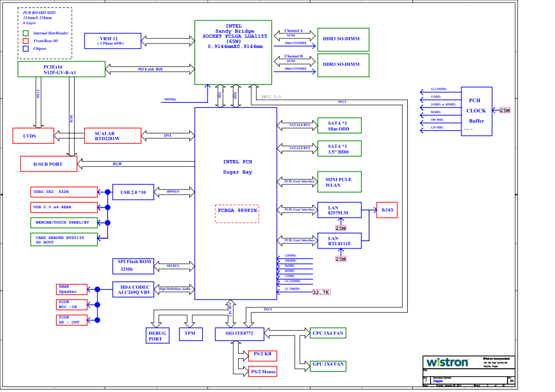The width and height of the screenshot is (555, 392).
Task: Click the D-SUB PORT box
Action: tap(48, 164)
